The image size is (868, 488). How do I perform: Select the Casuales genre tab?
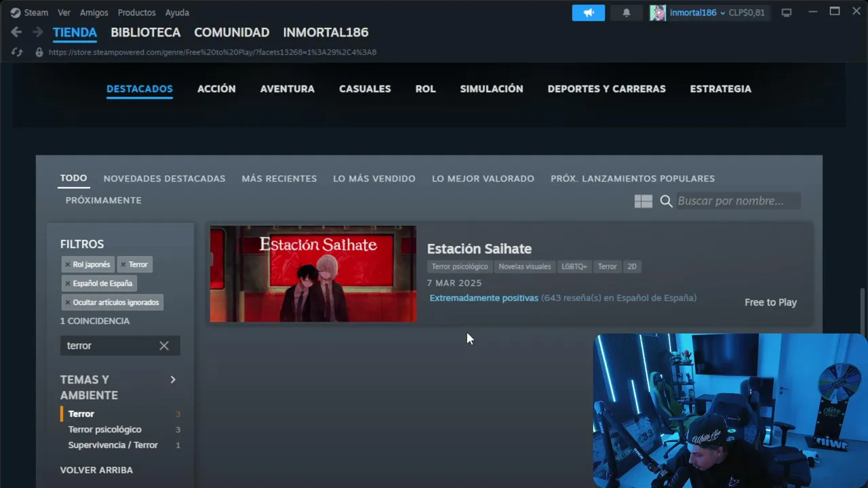point(365,89)
